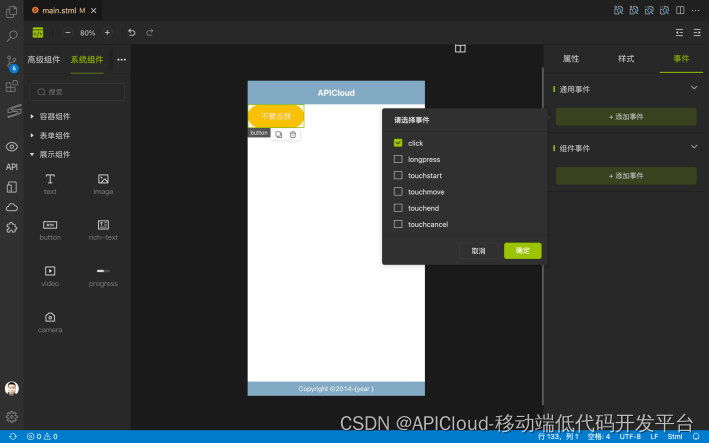This screenshot has height=443, width=709.
Task: Open the Extensions icon in activity bar
Action: (x=12, y=86)
